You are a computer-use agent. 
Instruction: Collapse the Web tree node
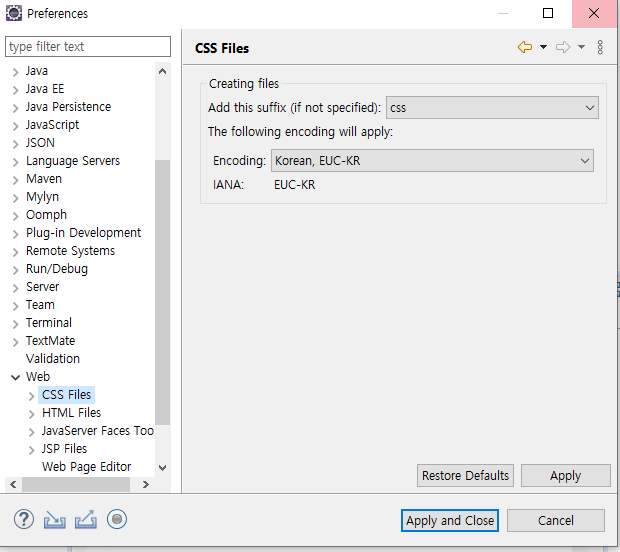[x=15, y=377]
